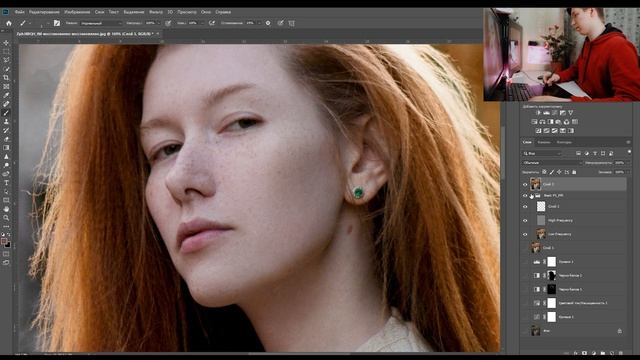Open the Файл menu
This screenshot has height=360, width=640.
(20, 12)
